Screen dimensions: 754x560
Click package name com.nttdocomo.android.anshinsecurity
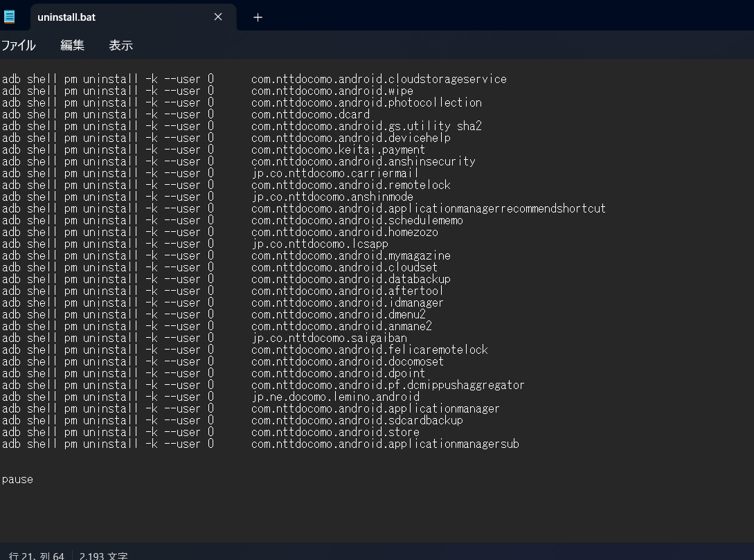pyautogui.click(x=363, y=161)
